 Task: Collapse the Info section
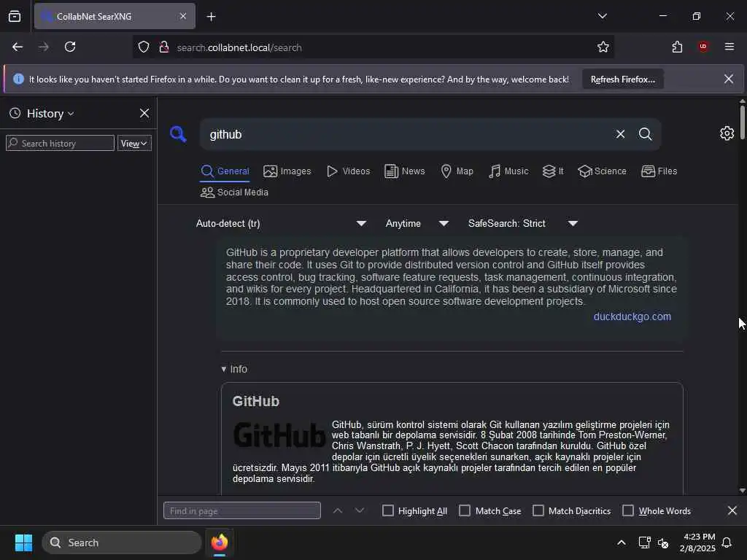click(234, 369)
